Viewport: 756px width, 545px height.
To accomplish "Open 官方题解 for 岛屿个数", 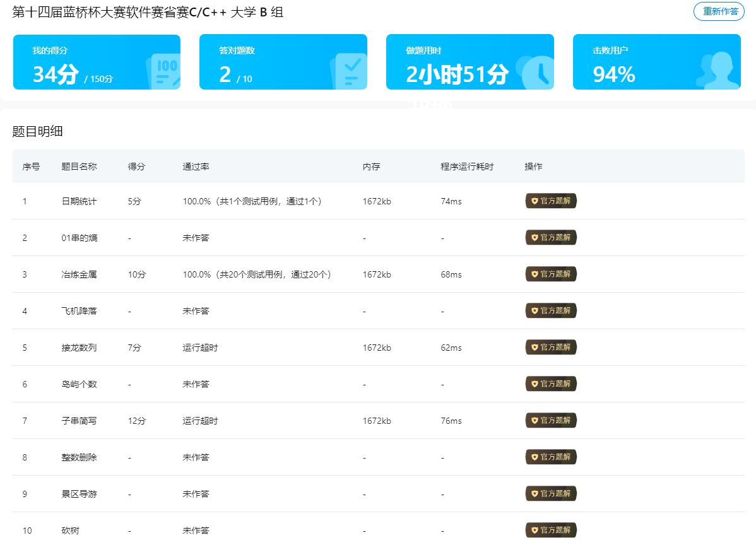I will 551,384.
